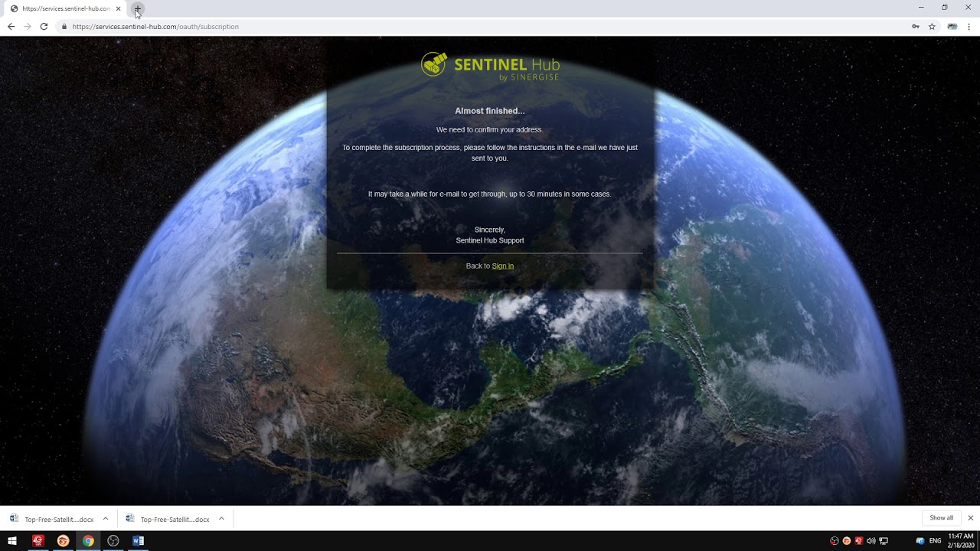Screen dimensions: 980x551
Task: Open volume control in system tray
Action: 871,541
